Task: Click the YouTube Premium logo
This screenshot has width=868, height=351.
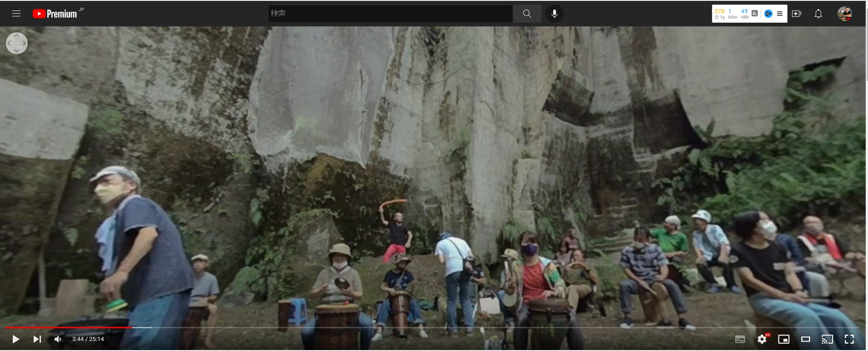Action: pos(55,14)
